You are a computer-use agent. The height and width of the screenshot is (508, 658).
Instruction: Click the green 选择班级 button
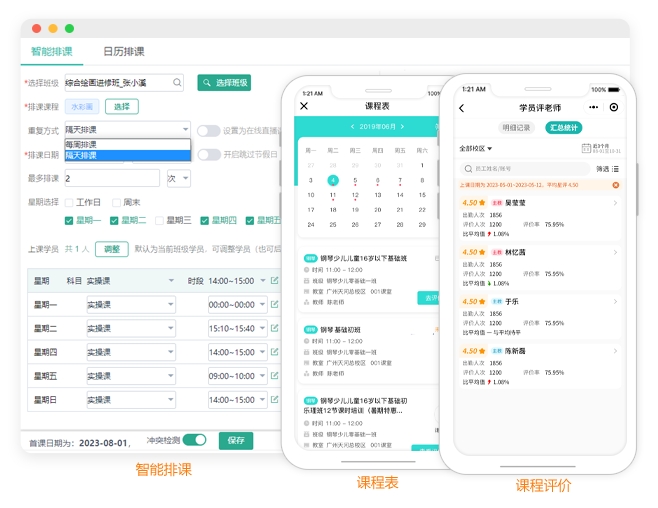pos(224,84)
